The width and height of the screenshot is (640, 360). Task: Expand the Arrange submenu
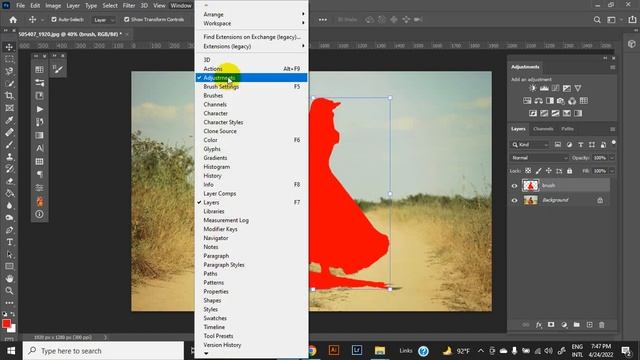(x=251, y=14)
